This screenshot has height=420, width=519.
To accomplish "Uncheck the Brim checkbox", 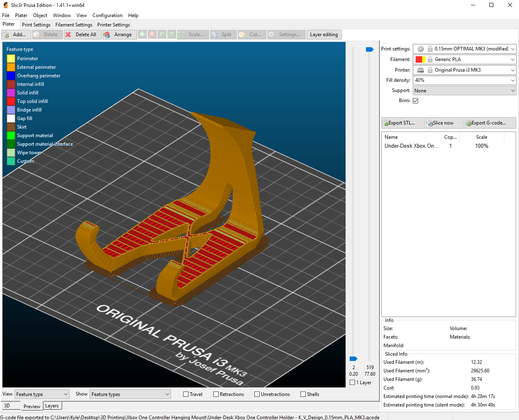I will coord(416,101).
